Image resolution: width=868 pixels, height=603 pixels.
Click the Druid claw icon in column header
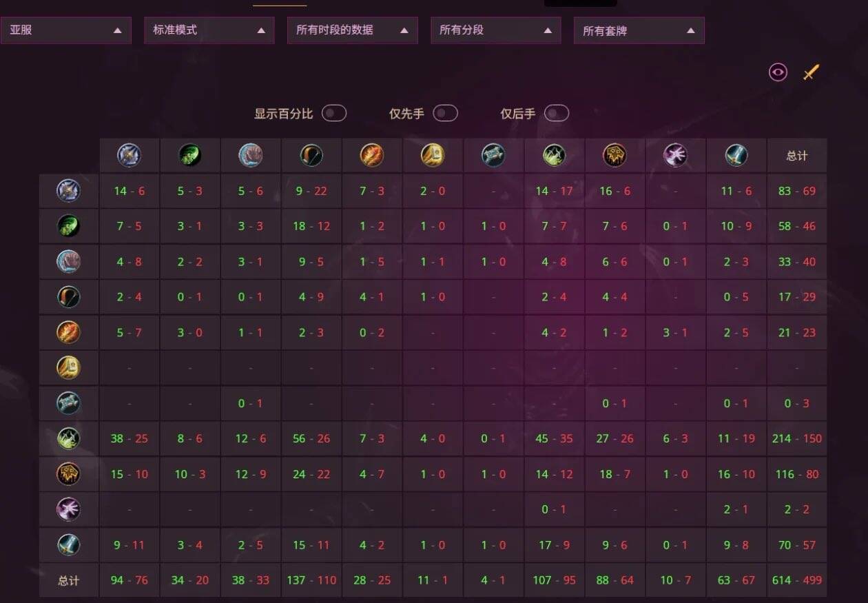coord(250,155)
